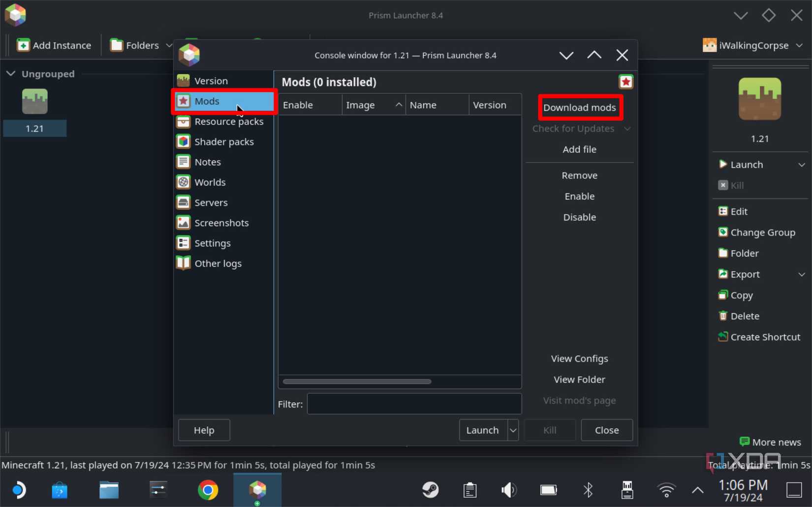Expand the Export options arrow

(801, 274)
